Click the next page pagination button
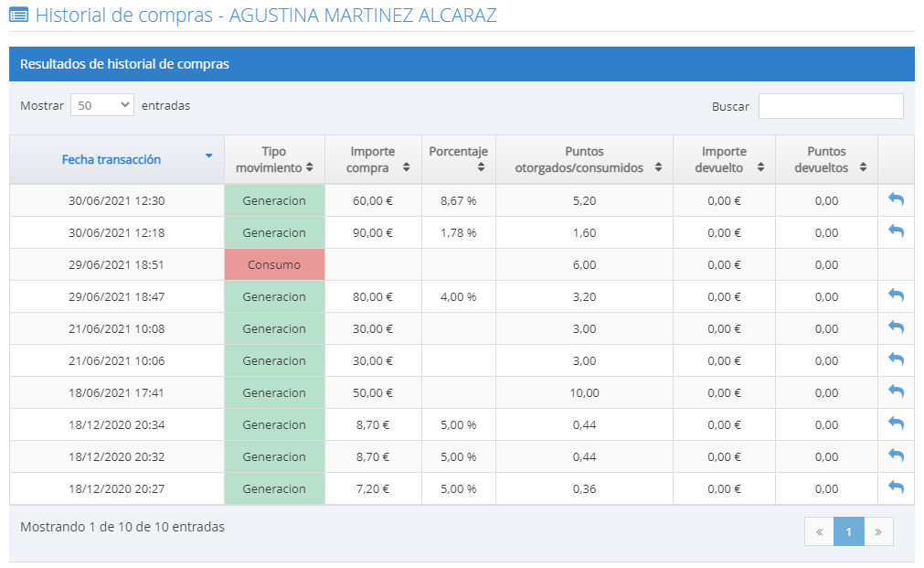 pyautogui.click(x=877, y=531)
